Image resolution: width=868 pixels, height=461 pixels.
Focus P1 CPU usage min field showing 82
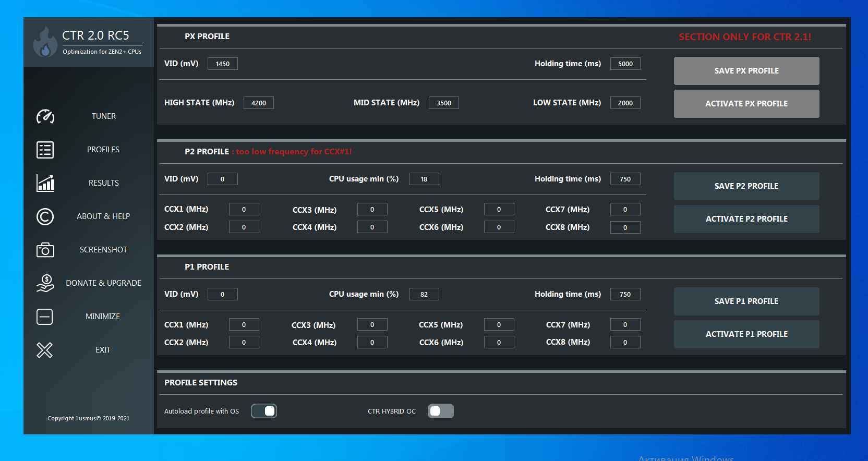pyautogui.click(x=424, y=294)
